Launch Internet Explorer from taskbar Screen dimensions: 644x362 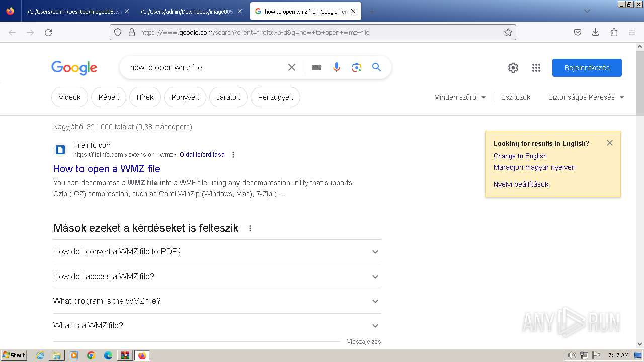pyautogui.click(x=40, y=355)
